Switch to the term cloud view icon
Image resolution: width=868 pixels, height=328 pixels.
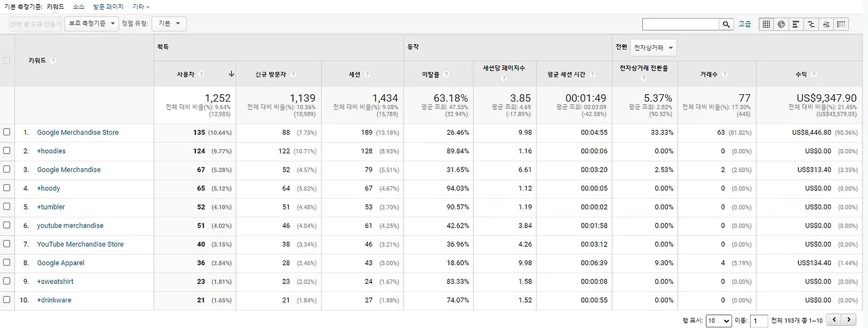826,24
